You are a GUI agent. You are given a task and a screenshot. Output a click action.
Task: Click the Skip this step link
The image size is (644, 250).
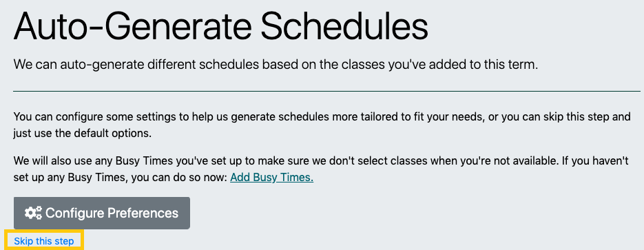pyautogui.click(x=44, y=241)
